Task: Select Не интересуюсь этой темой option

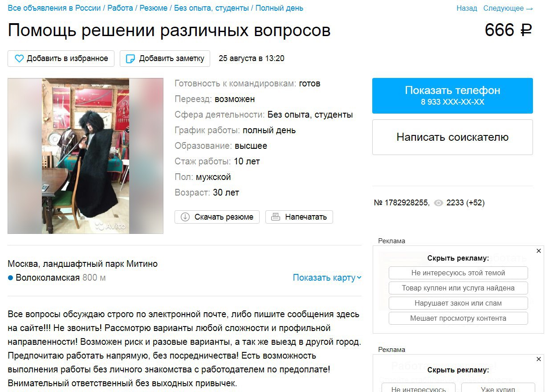Action: pyautogui.click(x=458, y=273)
